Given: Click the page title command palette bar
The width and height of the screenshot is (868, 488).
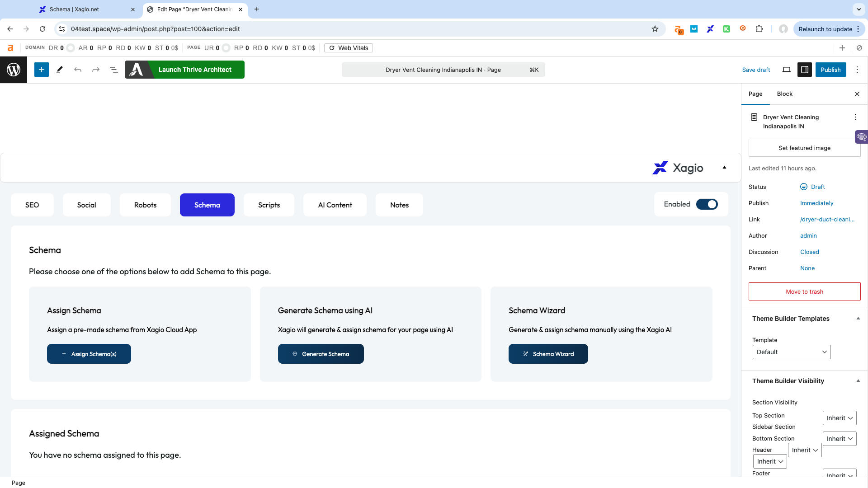Looking at the screenshot, I should [x=443, y=70].
